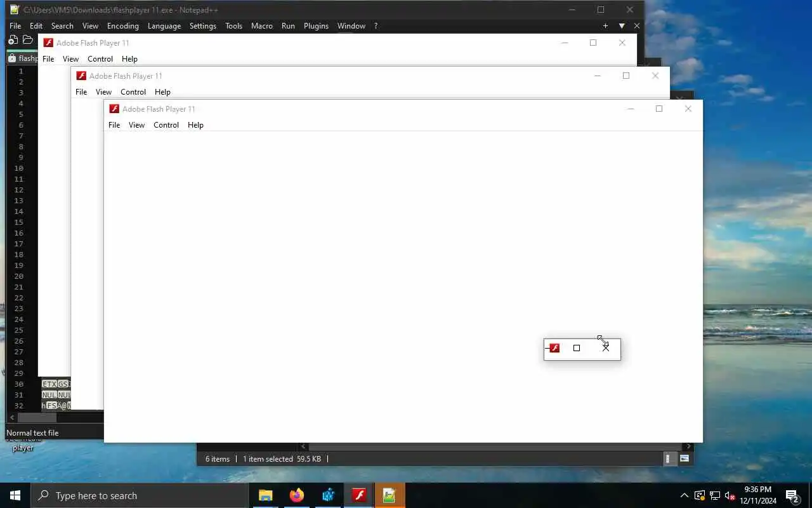Click Notepad++ title bar application icon
The image size is (812, 508).
click(15, 10)
